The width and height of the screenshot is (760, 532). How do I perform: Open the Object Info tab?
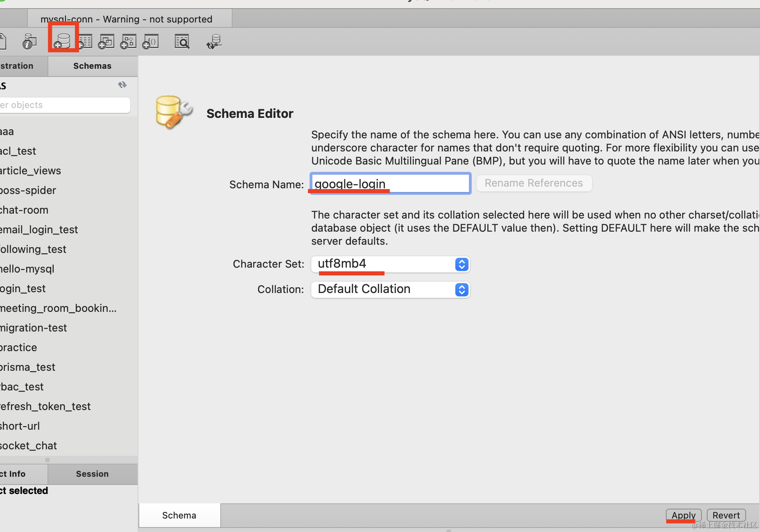(x=23, y=474)
